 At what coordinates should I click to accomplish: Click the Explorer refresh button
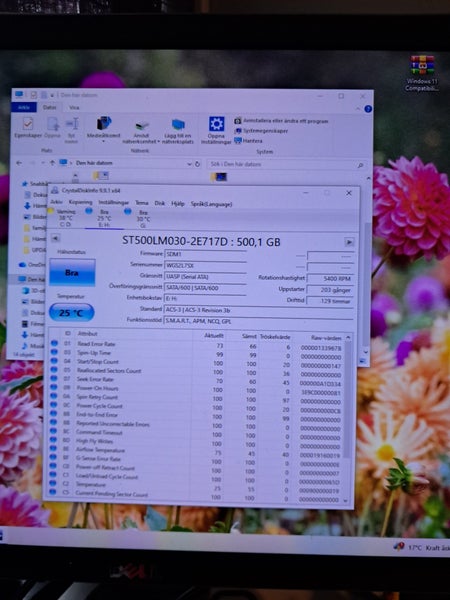pos(197,164)
